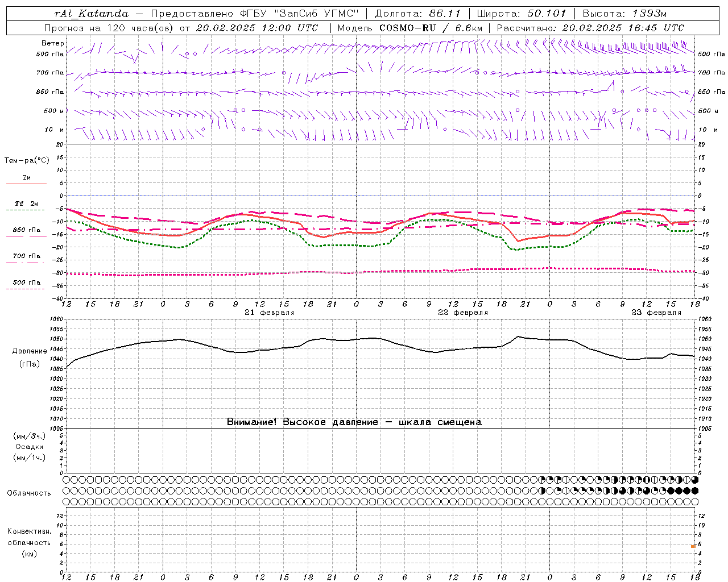The width and height of the screenshot is (728, 582).
Task: Click the Ветер wind panel label
Action: point(53,43)
